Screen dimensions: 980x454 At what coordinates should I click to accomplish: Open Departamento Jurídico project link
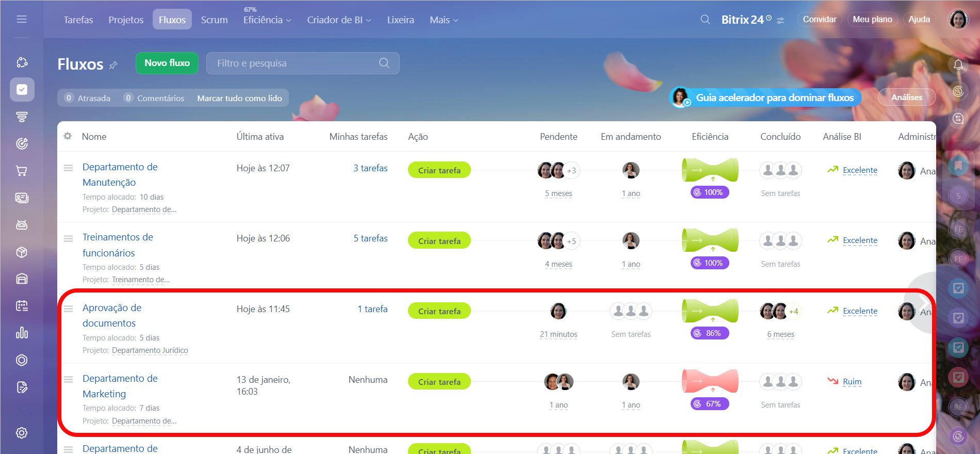click(x=150, y=350)
